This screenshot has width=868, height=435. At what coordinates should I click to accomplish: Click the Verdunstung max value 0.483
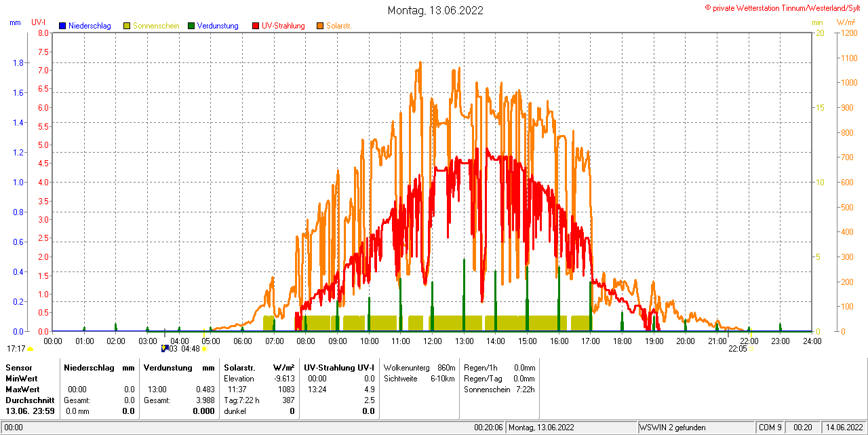pyautogui.click(x=205, y=389)
